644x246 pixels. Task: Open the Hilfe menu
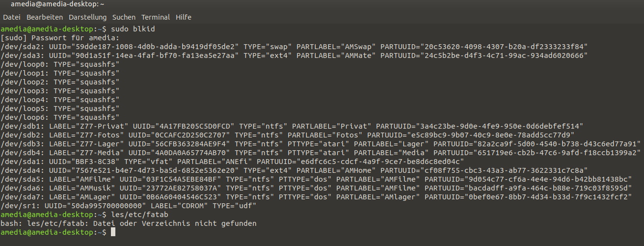tap(184, 17)
